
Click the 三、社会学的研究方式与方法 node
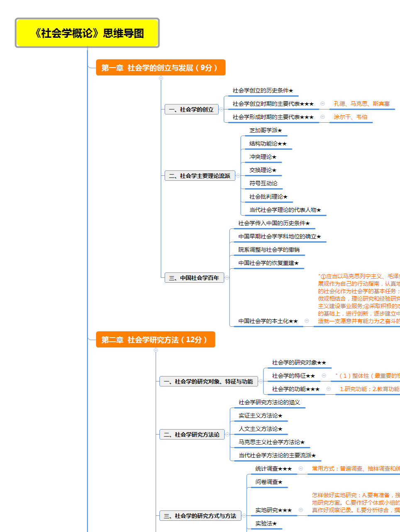[200, 516]
